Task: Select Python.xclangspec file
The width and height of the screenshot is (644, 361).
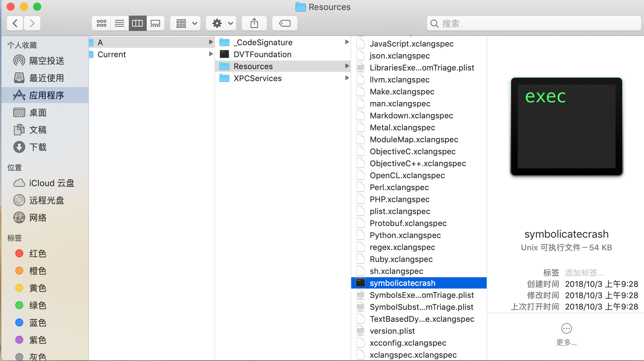Action: (x=419, y=235)
